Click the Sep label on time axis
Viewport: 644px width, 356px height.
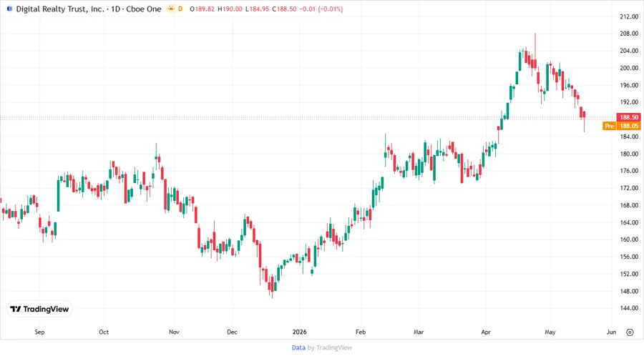click(39, 332)
